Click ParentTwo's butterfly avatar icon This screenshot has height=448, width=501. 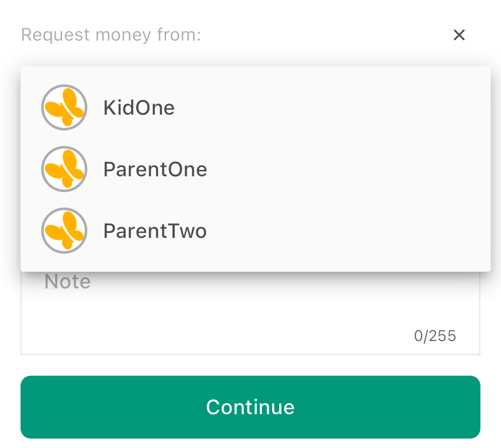(64, 231)
